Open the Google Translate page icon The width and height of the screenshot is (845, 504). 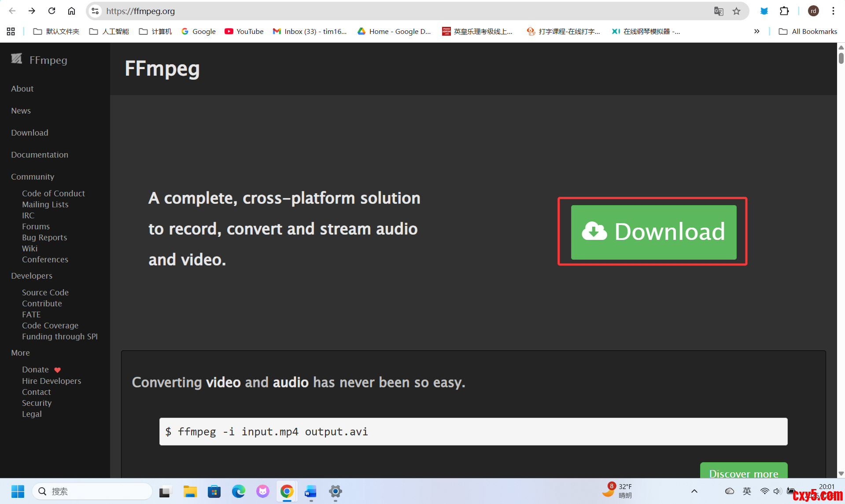tap(719, 11)
